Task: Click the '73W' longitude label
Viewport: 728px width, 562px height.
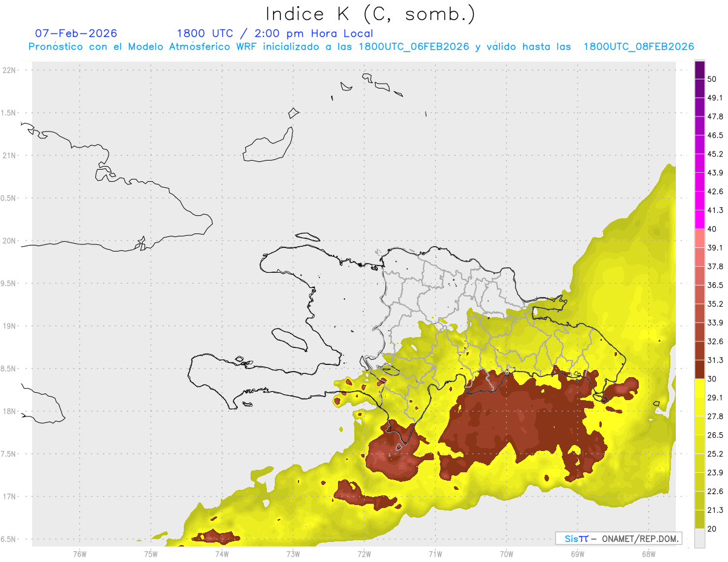Action: 293,554
